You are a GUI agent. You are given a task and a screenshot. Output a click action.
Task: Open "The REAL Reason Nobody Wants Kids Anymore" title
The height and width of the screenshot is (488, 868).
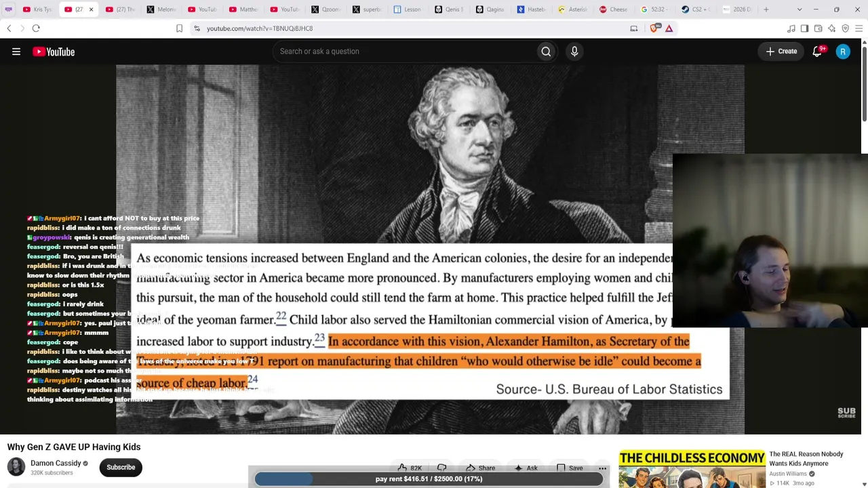click(806, 459)
